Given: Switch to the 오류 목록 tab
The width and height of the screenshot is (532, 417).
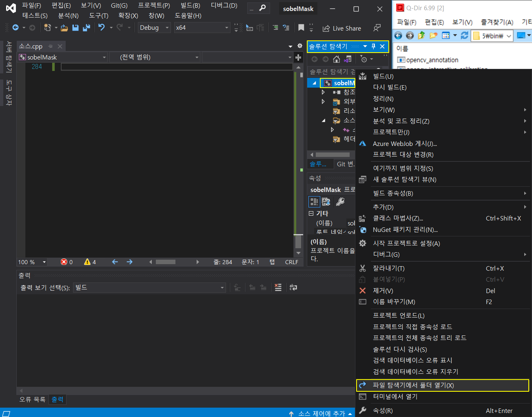Looking at the screenshot, I should [32, 399].
